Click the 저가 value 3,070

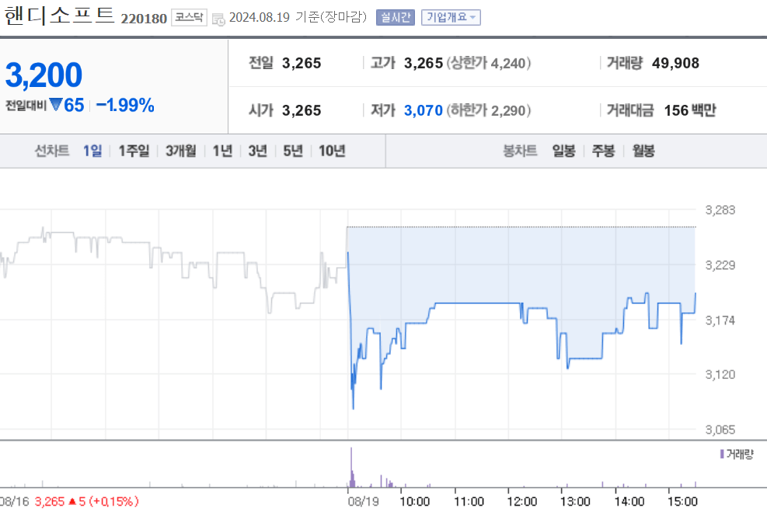click(423, 110)
